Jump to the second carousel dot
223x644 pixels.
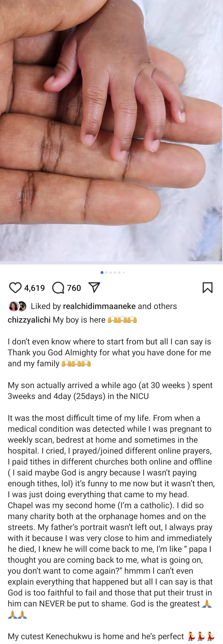tap(107, 272)
